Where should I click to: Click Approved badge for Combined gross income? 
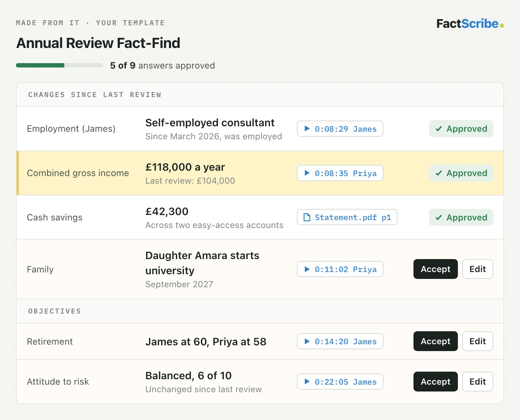tap(461, 173)
